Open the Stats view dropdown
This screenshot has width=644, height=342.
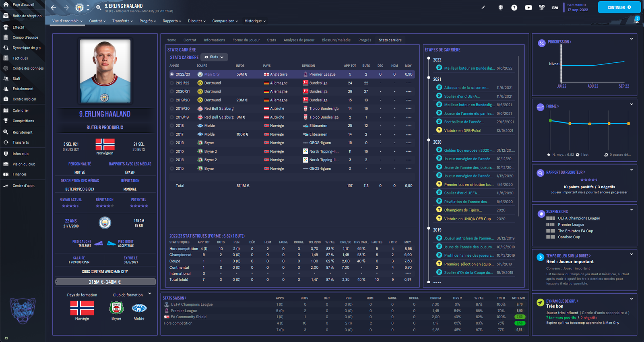[x=214, y=57]
